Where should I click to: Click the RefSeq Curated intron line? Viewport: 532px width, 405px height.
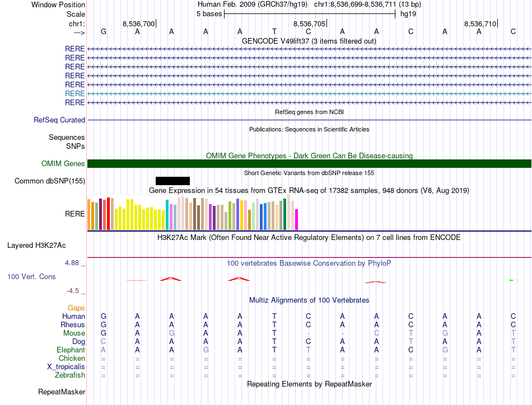coord(309,120)
